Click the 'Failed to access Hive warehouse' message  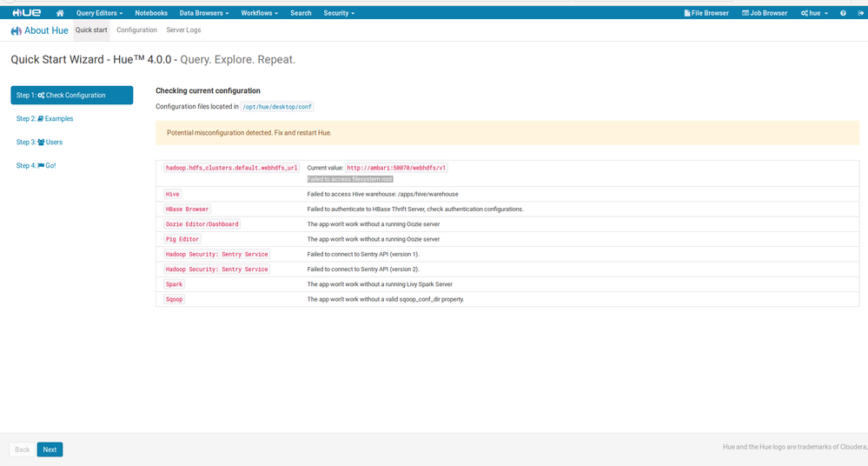point(382,194)
